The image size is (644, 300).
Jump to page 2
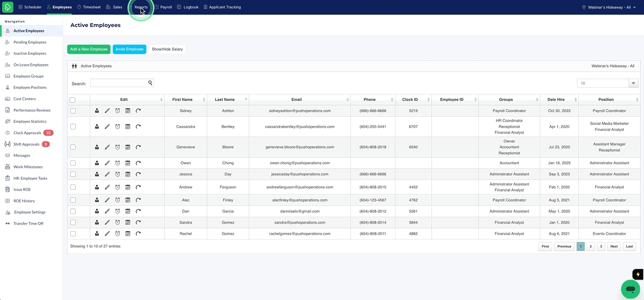pyautogui.click(x=591, y=246)
